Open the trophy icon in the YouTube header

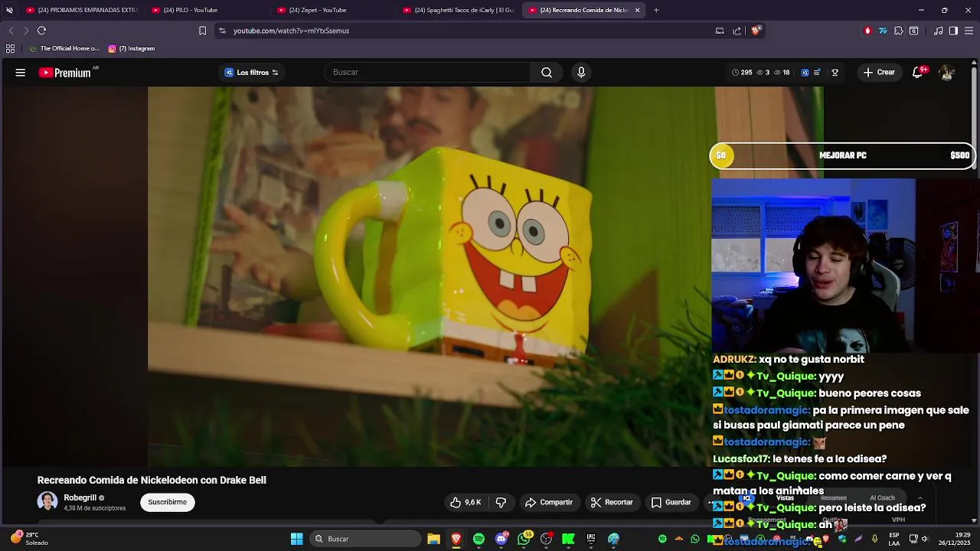pos(835,73)
